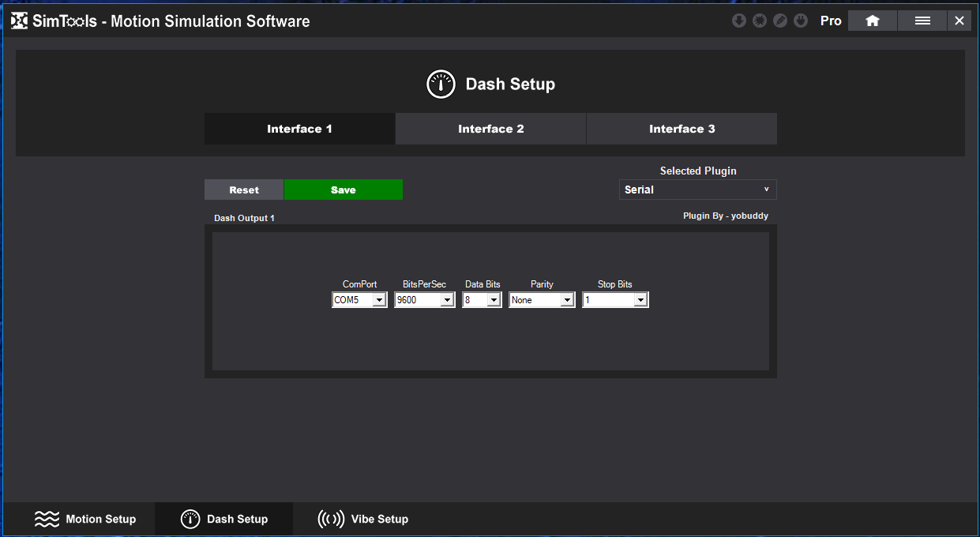
Task: Open the Data Bits dropdown showing 8
Action: 482,300
